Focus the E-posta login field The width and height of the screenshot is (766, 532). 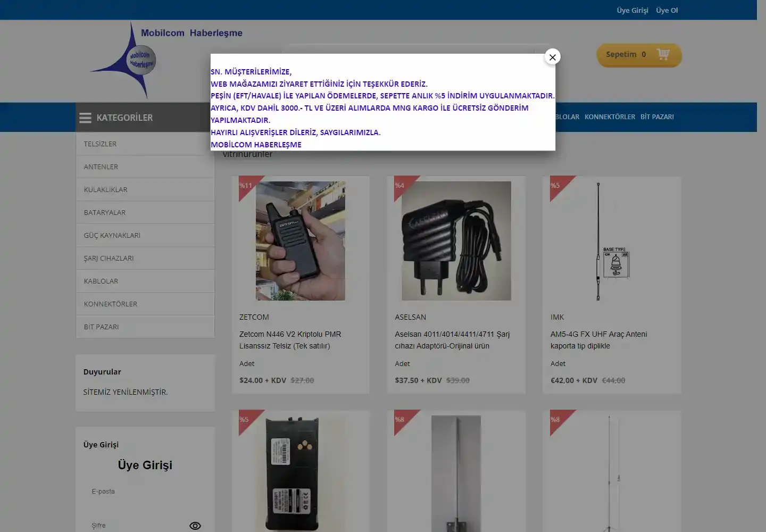click(145, 492)
